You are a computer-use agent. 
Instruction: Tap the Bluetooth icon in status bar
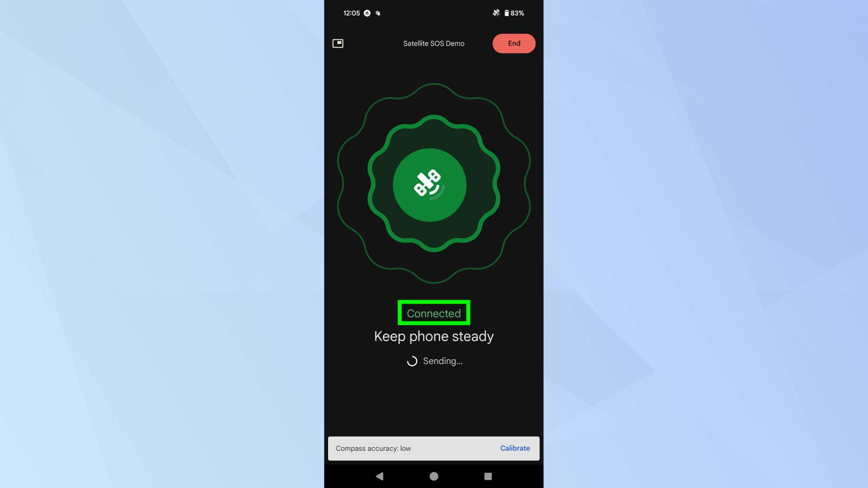(495, 13)
